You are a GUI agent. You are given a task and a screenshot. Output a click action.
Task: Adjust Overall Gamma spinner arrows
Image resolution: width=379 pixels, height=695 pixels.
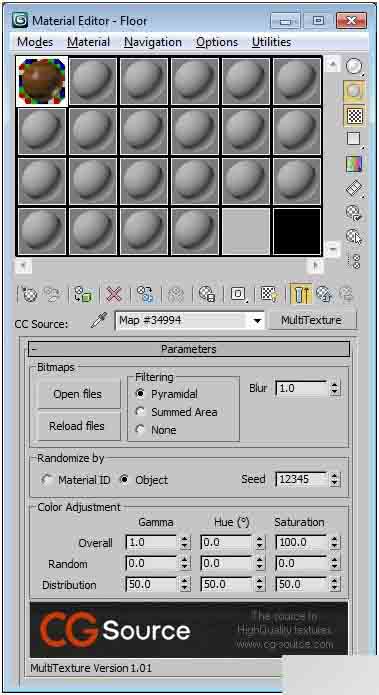[x=184, y=543]
